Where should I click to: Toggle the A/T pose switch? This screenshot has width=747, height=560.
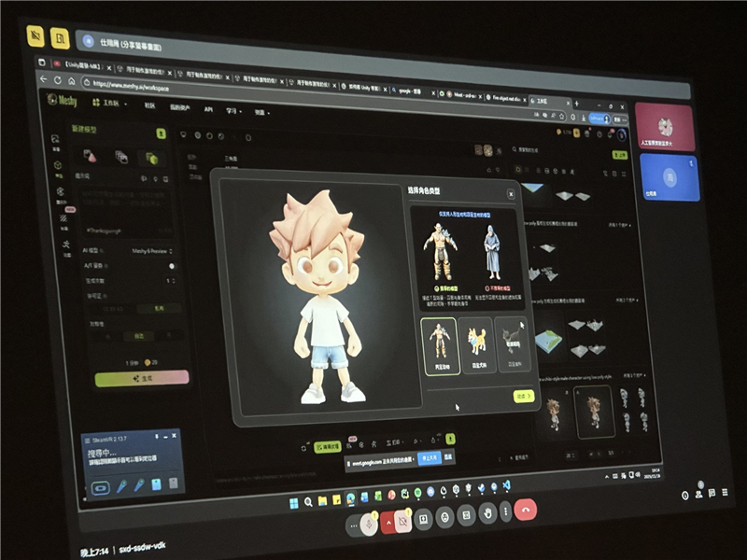pos(171,266)
